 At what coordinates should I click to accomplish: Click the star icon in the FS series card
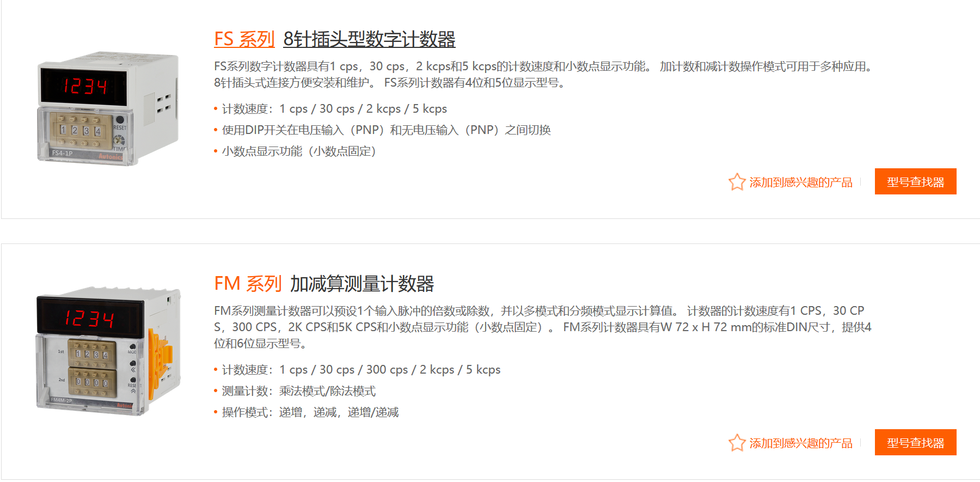pyautogui.click(x=737, y=182)
